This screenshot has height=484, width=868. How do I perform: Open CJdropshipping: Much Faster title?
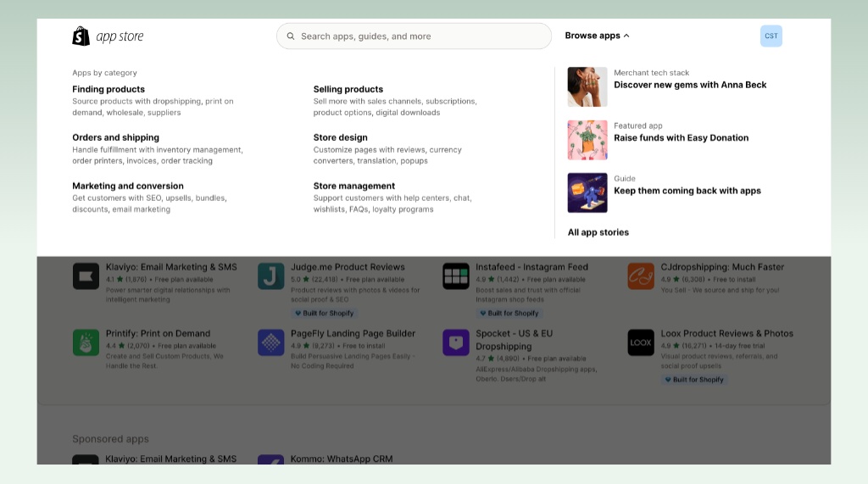(722, 267)
